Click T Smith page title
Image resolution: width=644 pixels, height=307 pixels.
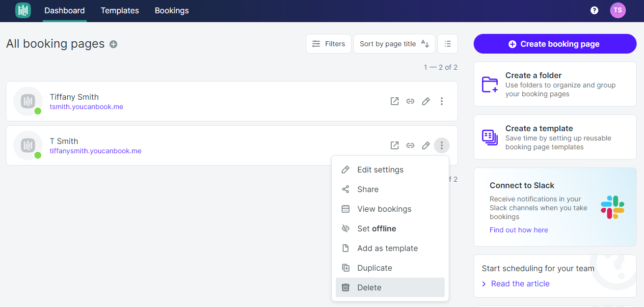click(x=64, y=141)
